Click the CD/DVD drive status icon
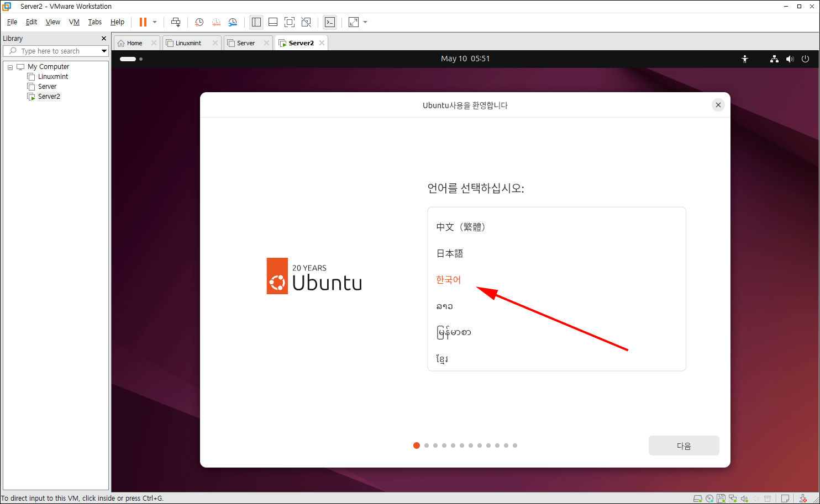This screenshot has width=820, height=504. click(x=709, y=498)
